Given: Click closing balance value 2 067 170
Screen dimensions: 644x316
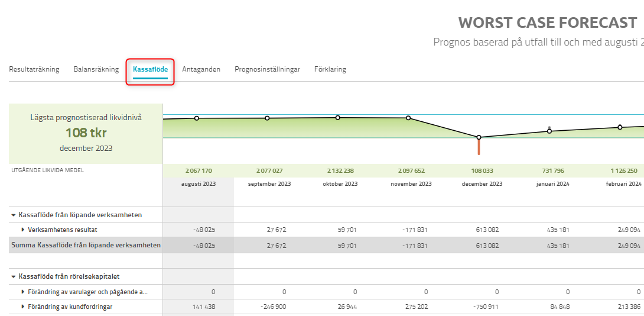Looking at the screenshot, I should pos(199,171).
